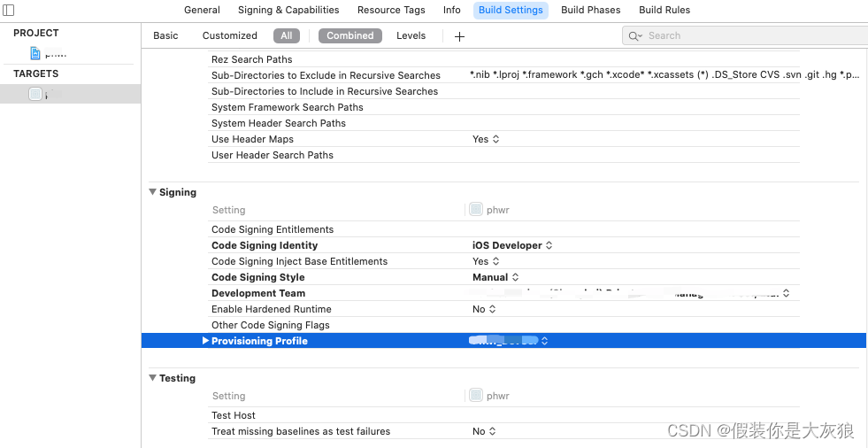868x448 pixels.
Task: Select the Build Settings tab
Action: click(511, 10)
